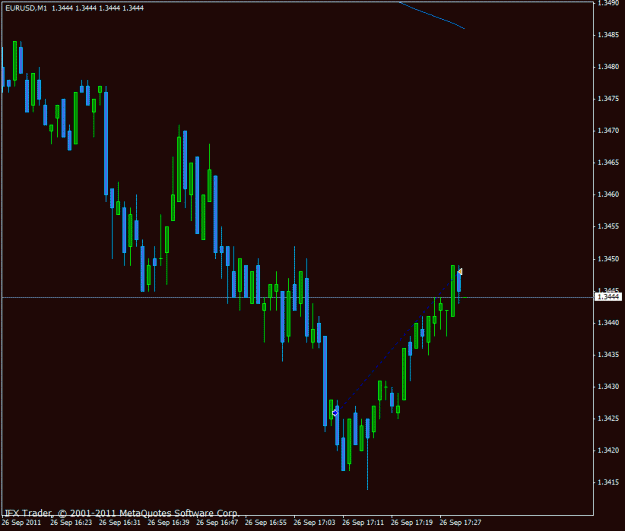Click the 1.3425 price scale label
Screen dimensions: 625x531
[608, 418]
